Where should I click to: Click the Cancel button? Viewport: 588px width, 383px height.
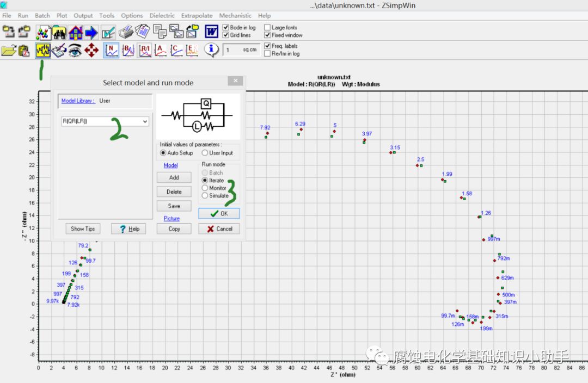(x=219, y=229)
